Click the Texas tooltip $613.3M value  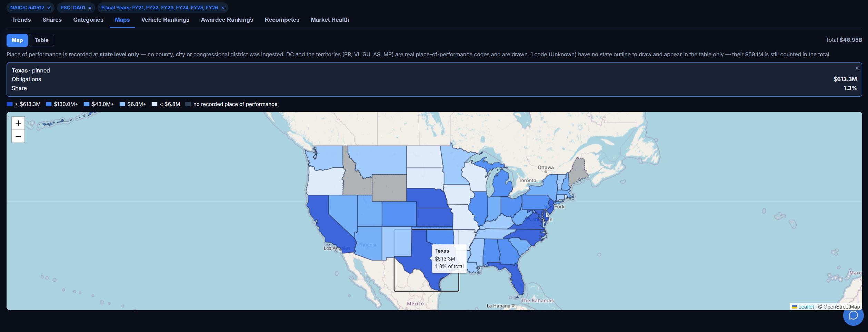point(445,258)
